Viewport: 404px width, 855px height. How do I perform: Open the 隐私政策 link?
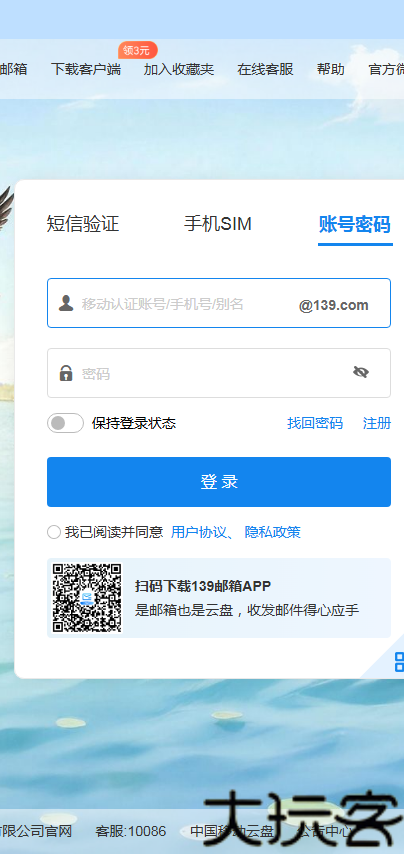[273, 532]
